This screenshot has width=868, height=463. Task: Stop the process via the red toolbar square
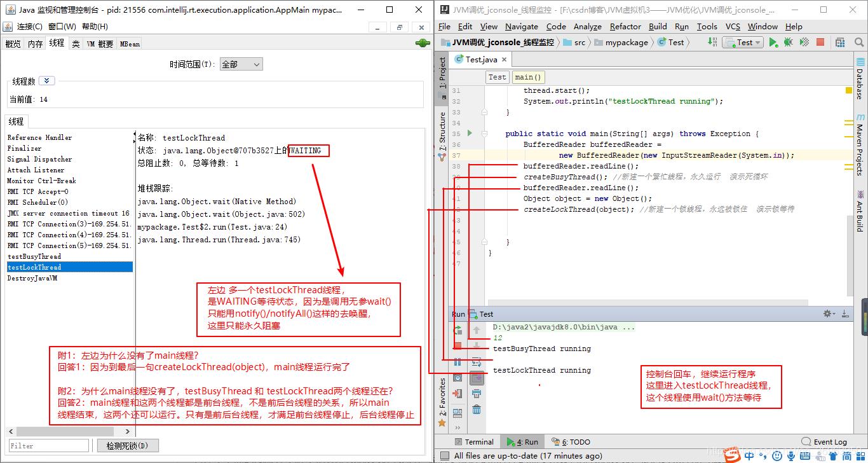(820, 43)
